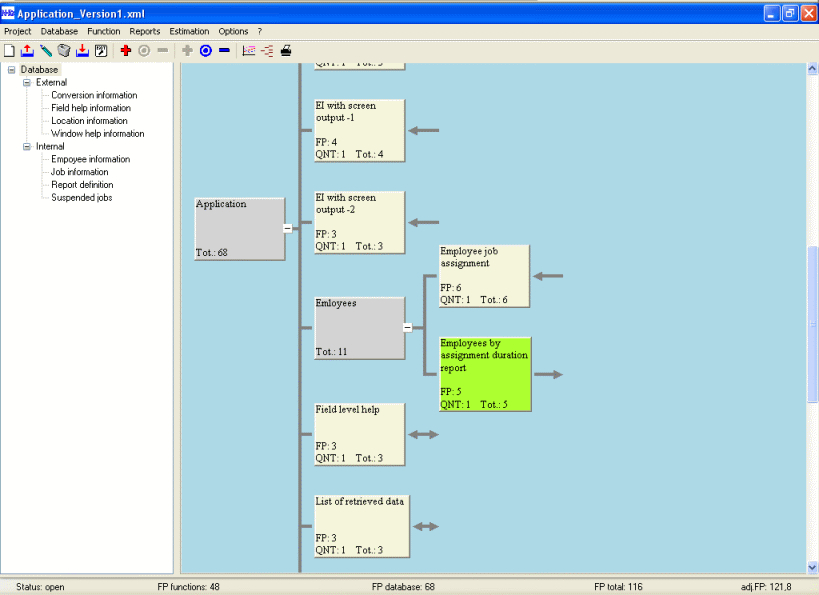Open the Reports menu
The width and height of the screenshot is (819, 595).
click(x=145, y=31)
